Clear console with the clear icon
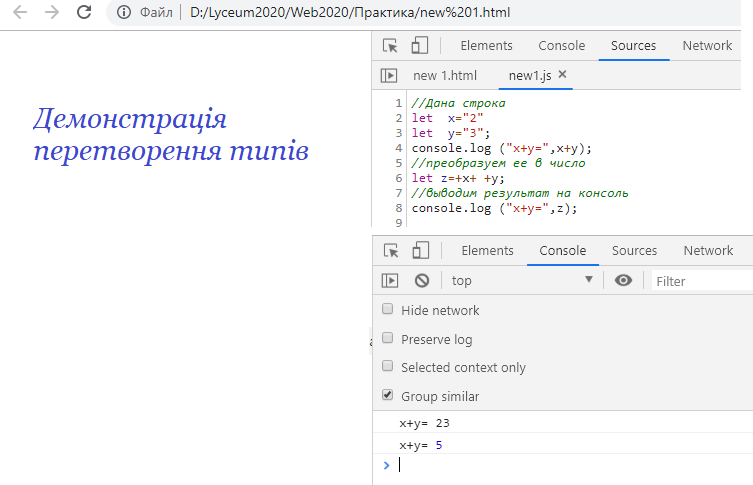The height and width of the screenshot is (485, 753). click(x=422, y=281)
